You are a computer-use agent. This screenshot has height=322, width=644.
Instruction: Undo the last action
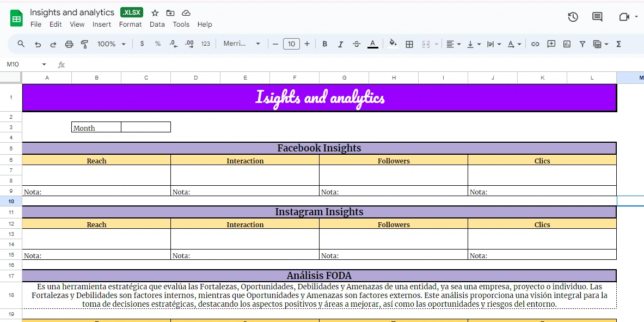pyautogui.click(x=38, y=44)
